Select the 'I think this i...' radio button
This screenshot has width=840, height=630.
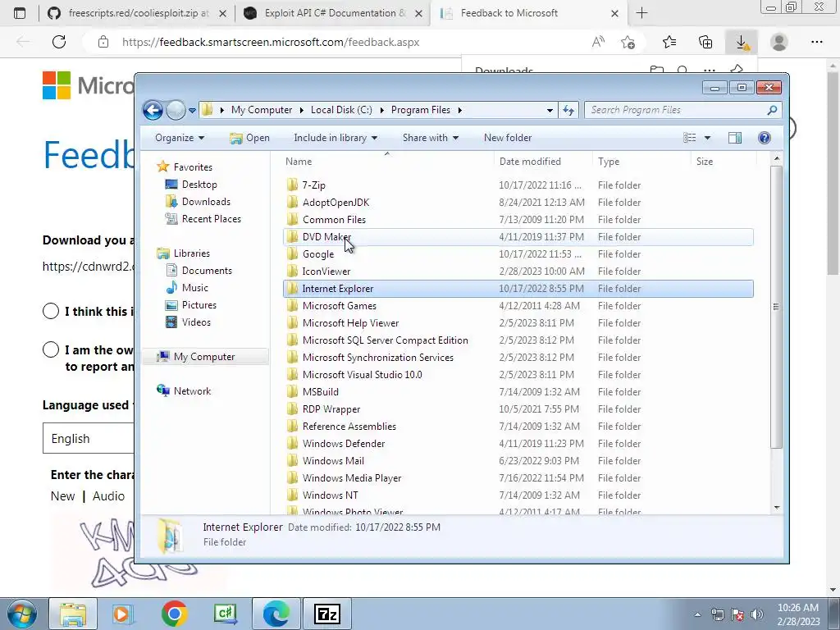[x=50, y=311]
